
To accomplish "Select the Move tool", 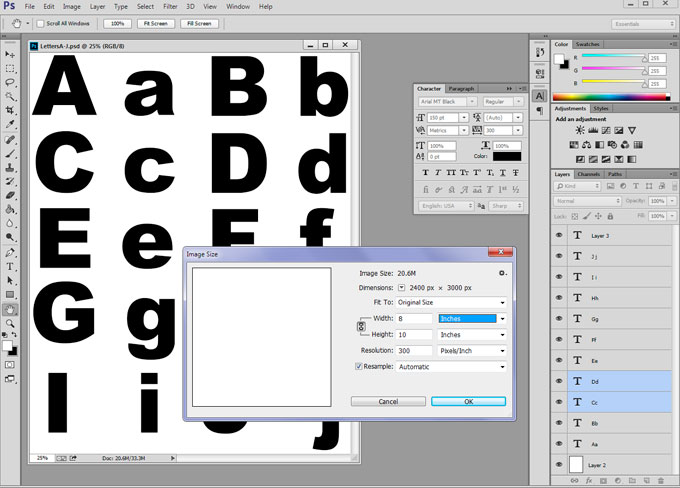I will pyautogui.click(x=10, y=54).
